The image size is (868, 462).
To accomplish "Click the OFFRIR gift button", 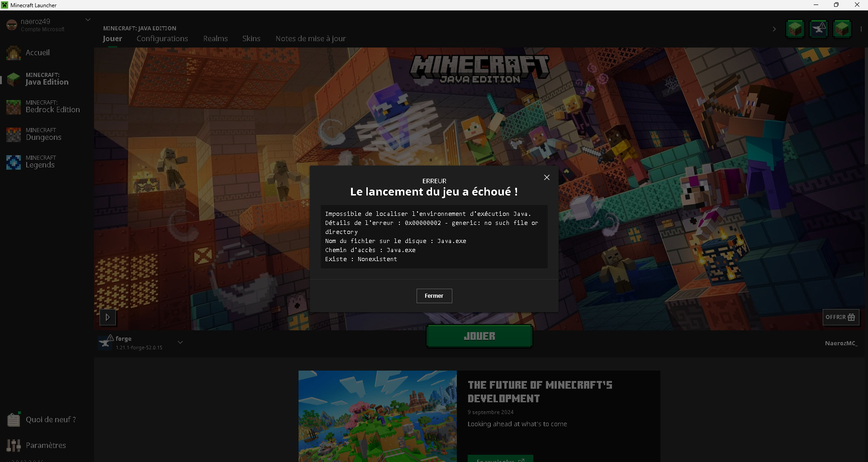I will click(x=840, y=317).
